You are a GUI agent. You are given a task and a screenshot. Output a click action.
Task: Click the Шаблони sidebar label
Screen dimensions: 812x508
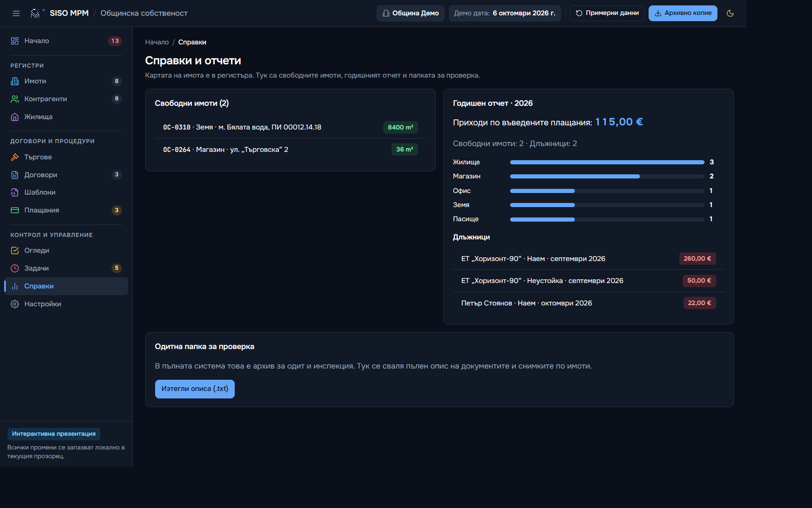pos(40,192)
